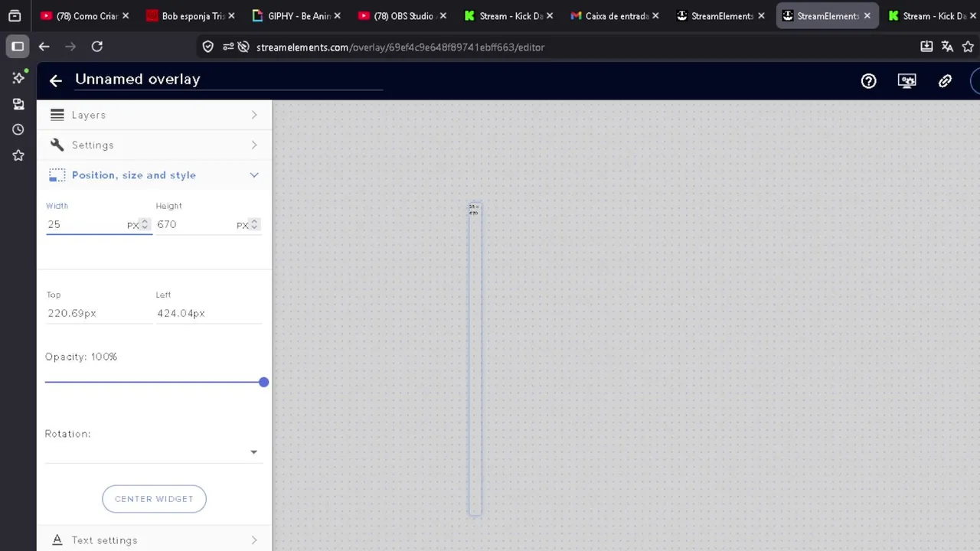
Task: Click the CENTER WIDGET button
Action: (x=154, y=499)
